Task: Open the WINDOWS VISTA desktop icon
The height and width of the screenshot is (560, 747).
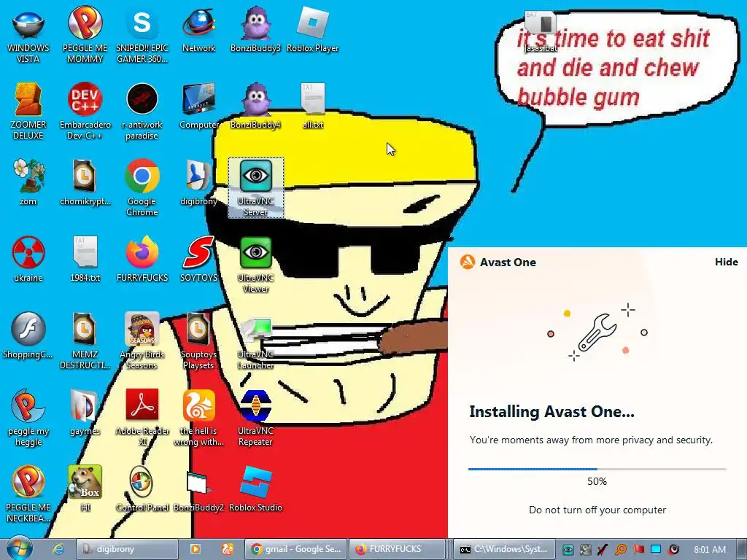Action: coord(28,35)
